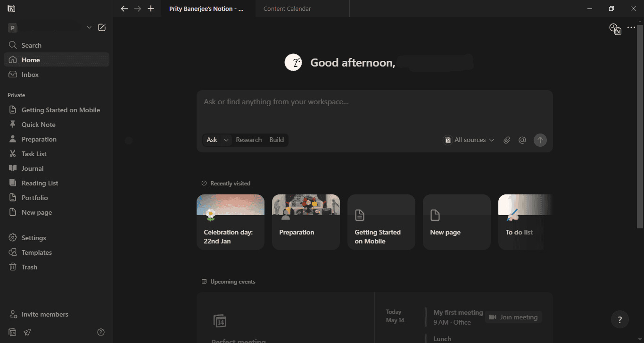The height and width of the screenshot is (343, 644).
Task: Click the Notion logo in the title bar
Action: [11, 8]
